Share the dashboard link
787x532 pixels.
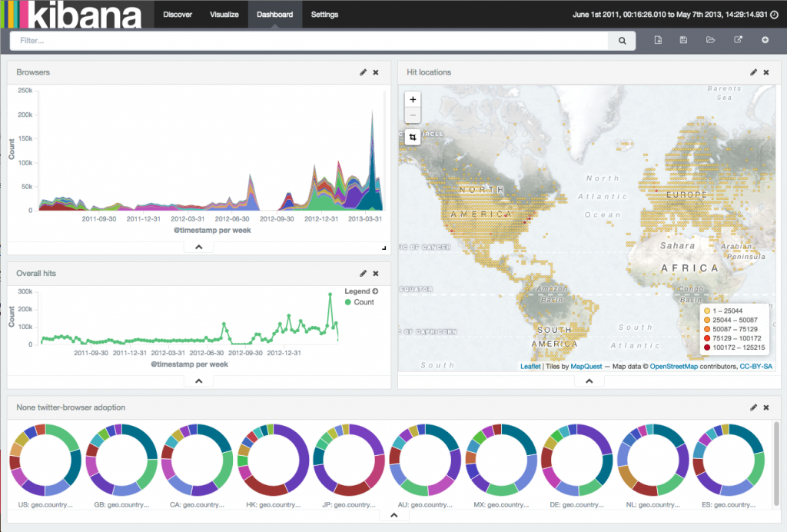pyautogui.click(x=738, y=40)
